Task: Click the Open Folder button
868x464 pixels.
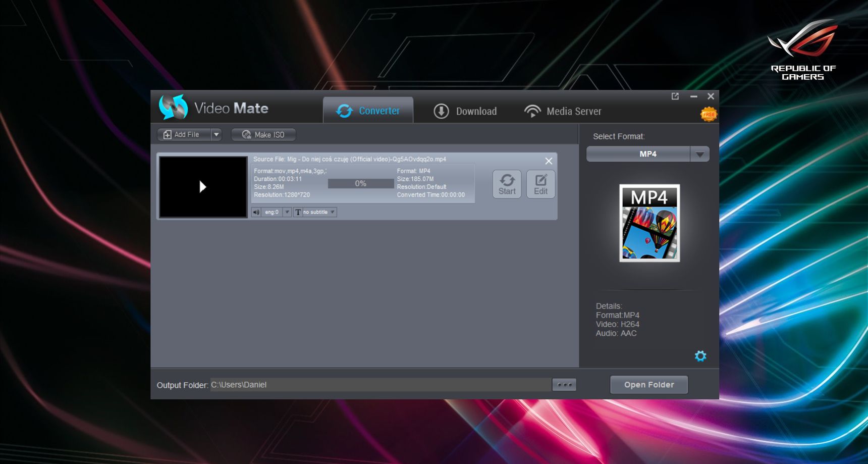Action: tap(649, 385)
